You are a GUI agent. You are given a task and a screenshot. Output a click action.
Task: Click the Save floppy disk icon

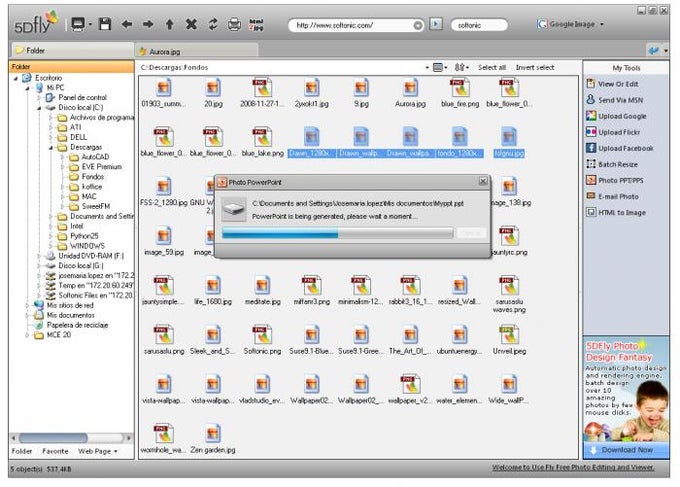(x=105, y=24)
